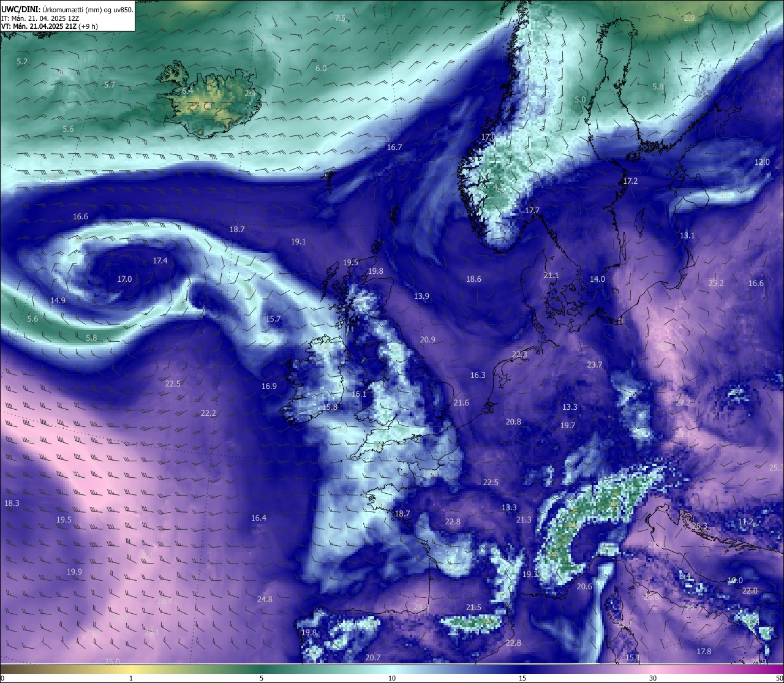Click the 5.7 value on the map
Image resolution: width=784 pixels, height=683 pixels.
point(110,85)
